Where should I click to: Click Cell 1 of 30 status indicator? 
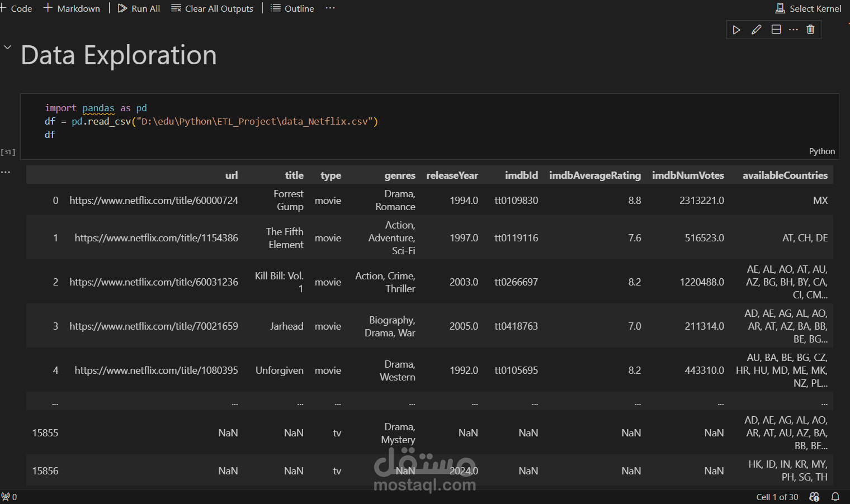[x=777, y=497]
